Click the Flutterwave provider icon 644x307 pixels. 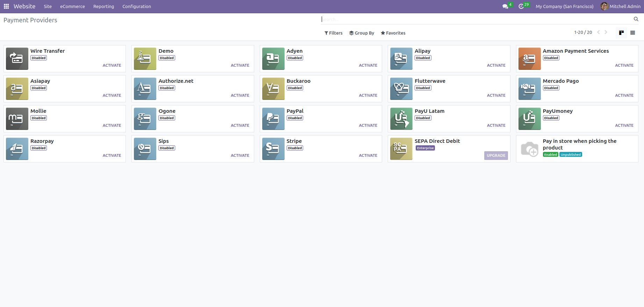pos(401,89)
